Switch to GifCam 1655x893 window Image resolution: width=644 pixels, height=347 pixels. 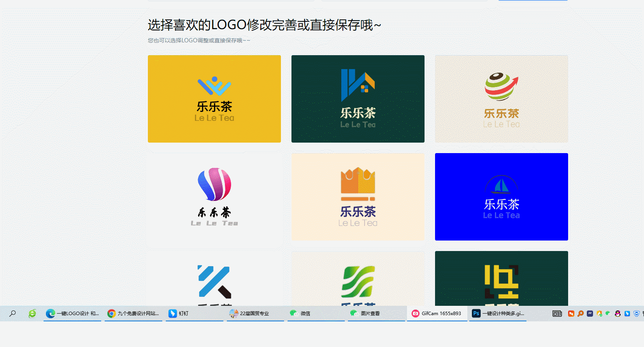point(437,313)
